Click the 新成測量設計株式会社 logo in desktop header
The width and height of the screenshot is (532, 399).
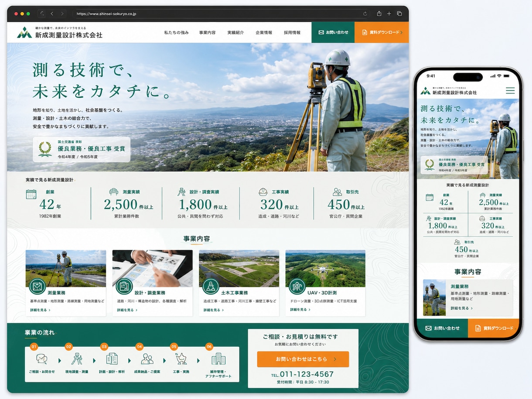pyautogui.click(x=60, y=33)
